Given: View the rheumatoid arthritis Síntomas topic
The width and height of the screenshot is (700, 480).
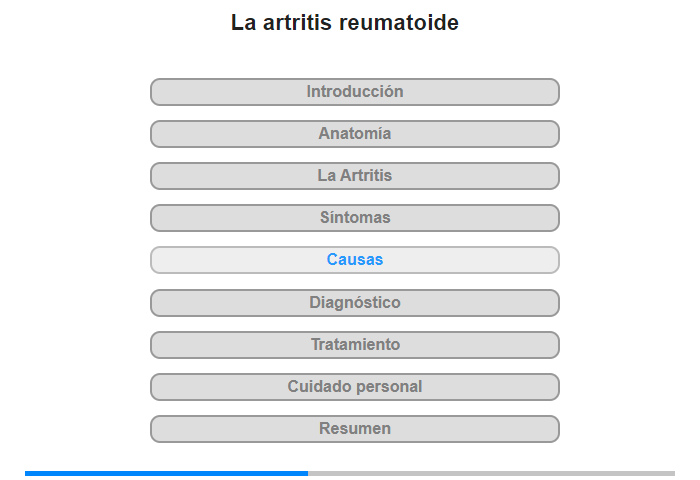Looking at the screenshot, I should pos(354,218).
